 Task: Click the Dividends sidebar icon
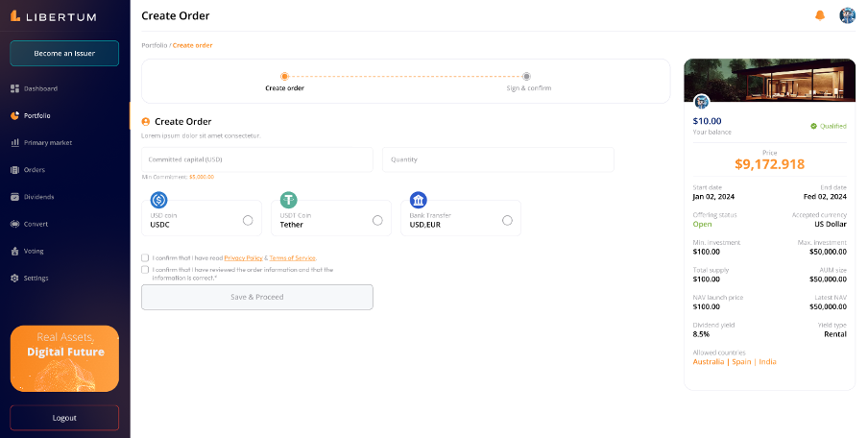coord(15,197)
